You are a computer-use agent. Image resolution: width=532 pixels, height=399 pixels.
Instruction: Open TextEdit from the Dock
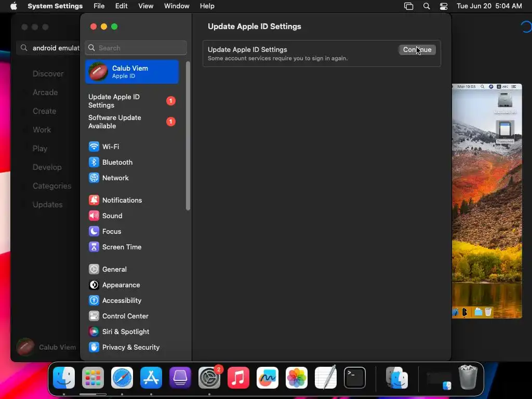326,378
